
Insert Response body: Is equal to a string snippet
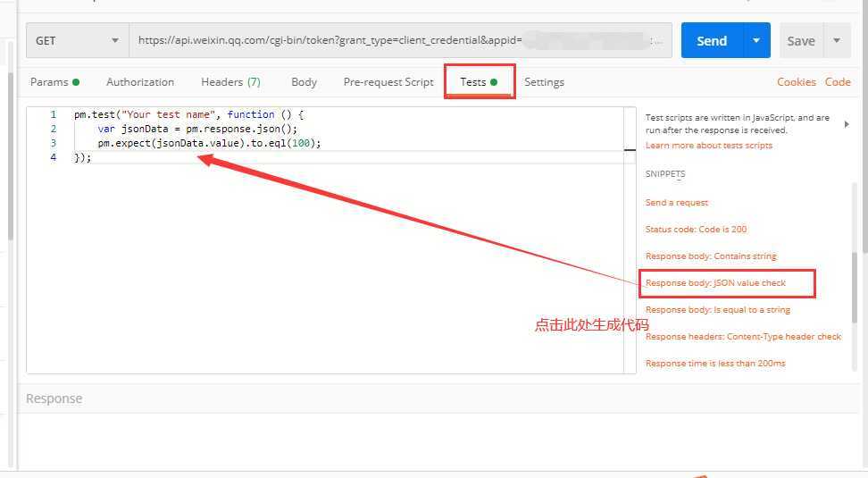click(717, 310)
